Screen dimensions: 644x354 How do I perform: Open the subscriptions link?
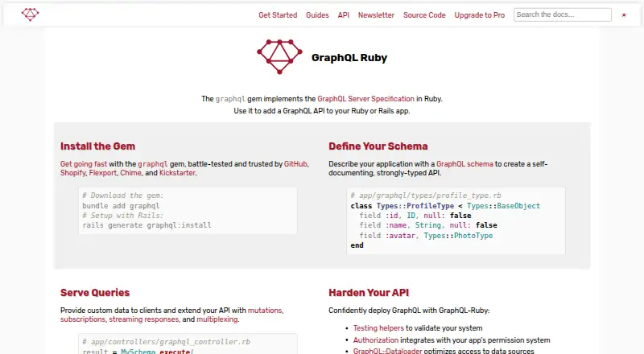[83, 319]
